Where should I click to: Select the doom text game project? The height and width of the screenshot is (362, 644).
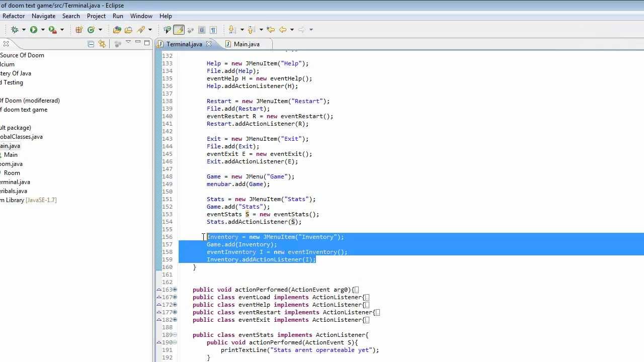pos(24,110)
